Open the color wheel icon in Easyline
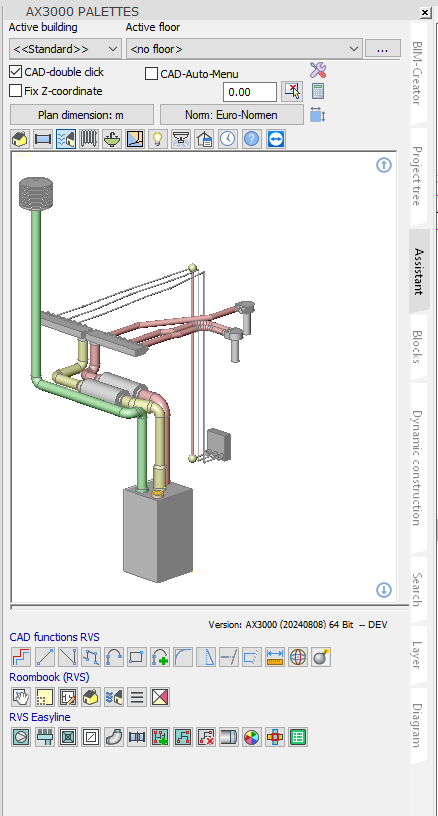 (x=252, y=737)
